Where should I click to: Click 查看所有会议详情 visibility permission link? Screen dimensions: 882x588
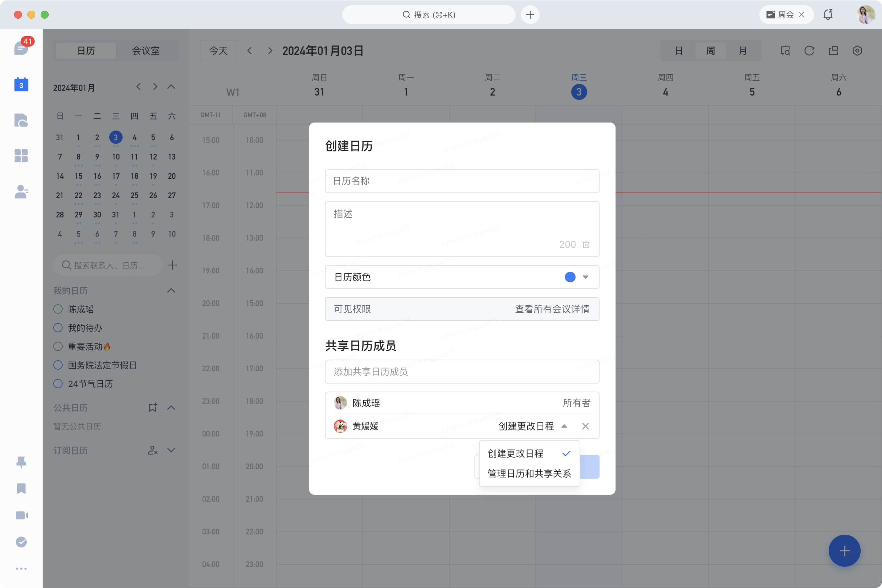tap(552, 309)
